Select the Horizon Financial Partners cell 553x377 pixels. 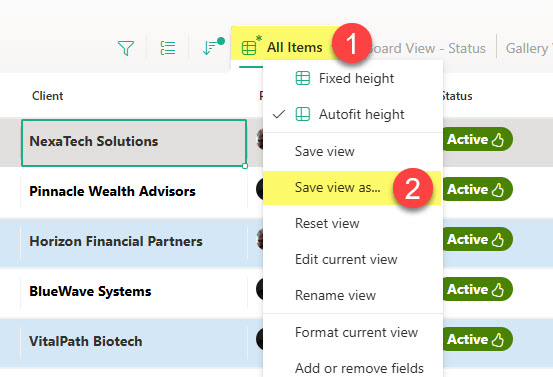point(134,242)
